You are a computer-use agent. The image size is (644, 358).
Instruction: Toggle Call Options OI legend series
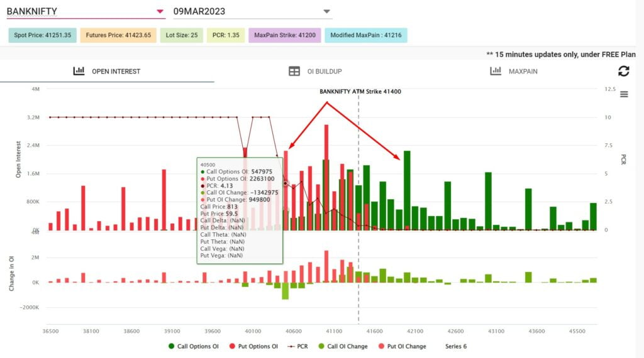[x=194, y=346]
